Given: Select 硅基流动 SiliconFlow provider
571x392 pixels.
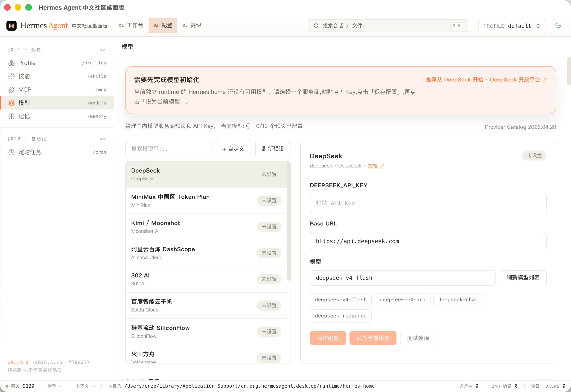Looking at the screenshot, I should click(x=206, y=332).
